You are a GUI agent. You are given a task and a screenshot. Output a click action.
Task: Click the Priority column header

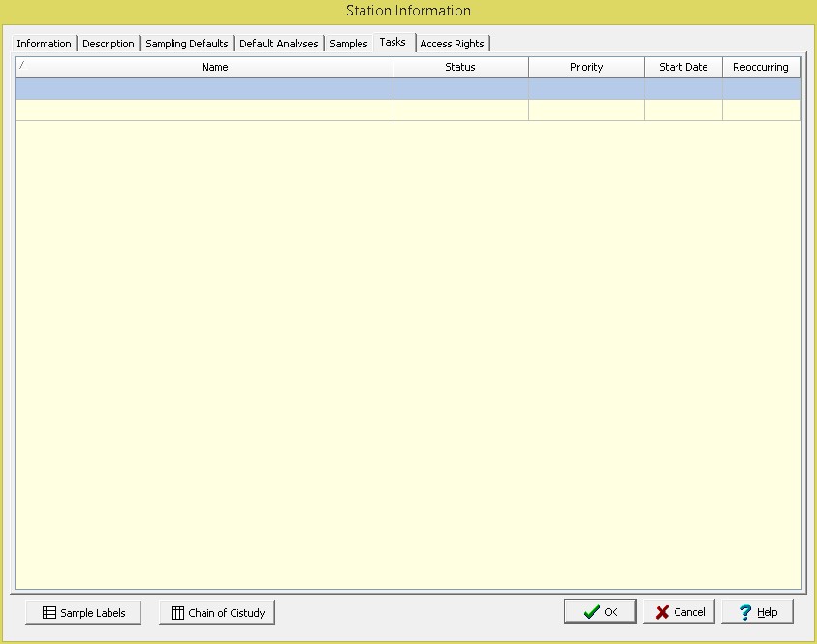point(586,68)
